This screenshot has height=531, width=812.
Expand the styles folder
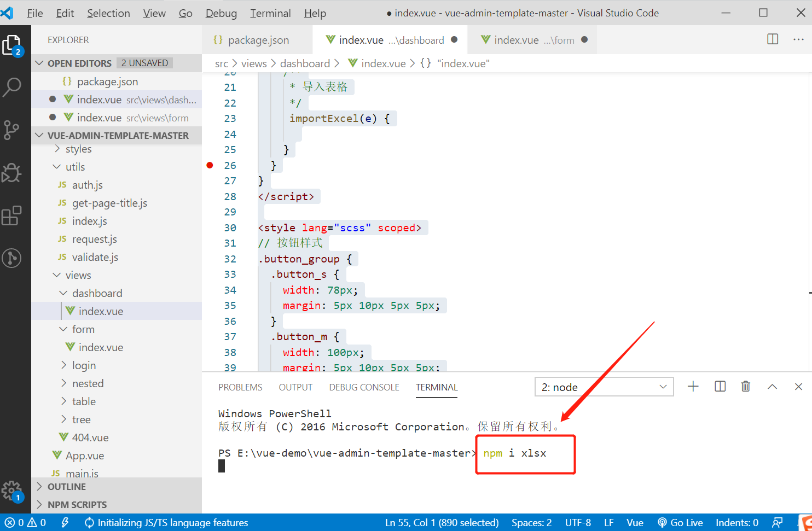coord(117,149)
